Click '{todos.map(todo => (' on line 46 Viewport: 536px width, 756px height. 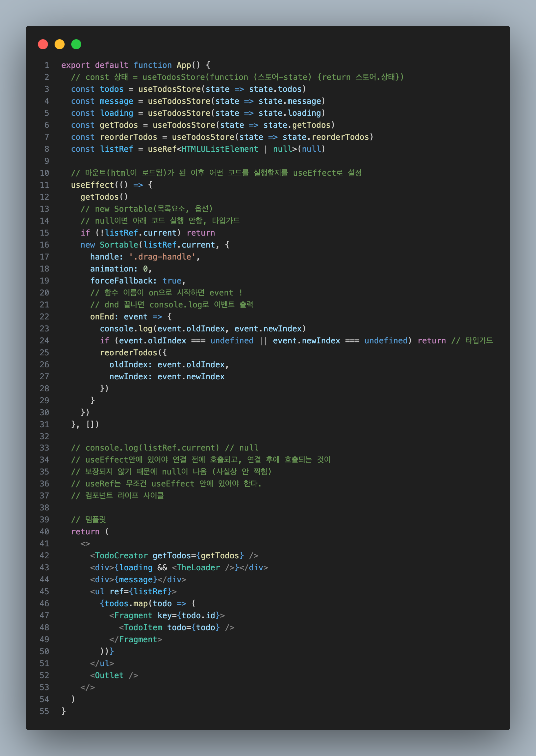(148, 604)
